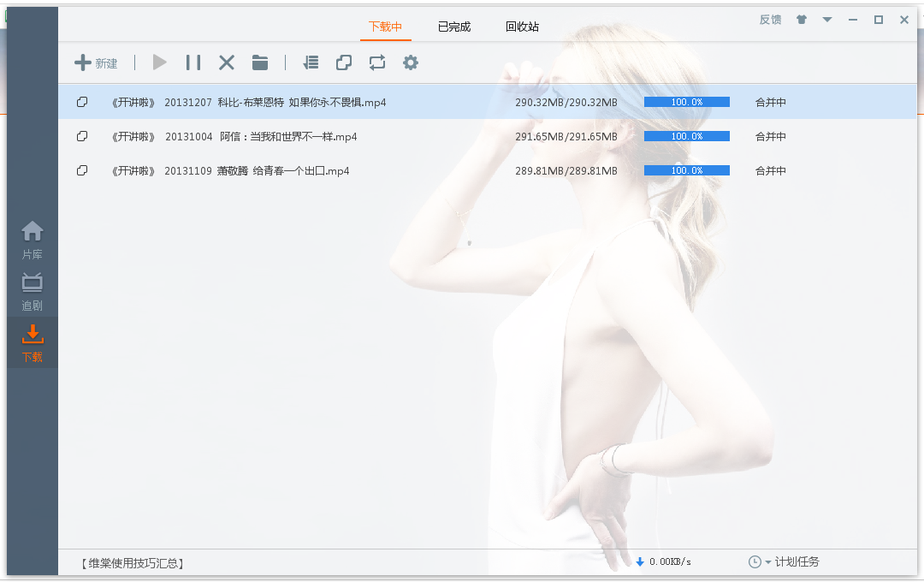
Task: Open the 维棠使用技巧汇总 link
Action: tap(133, 563)
